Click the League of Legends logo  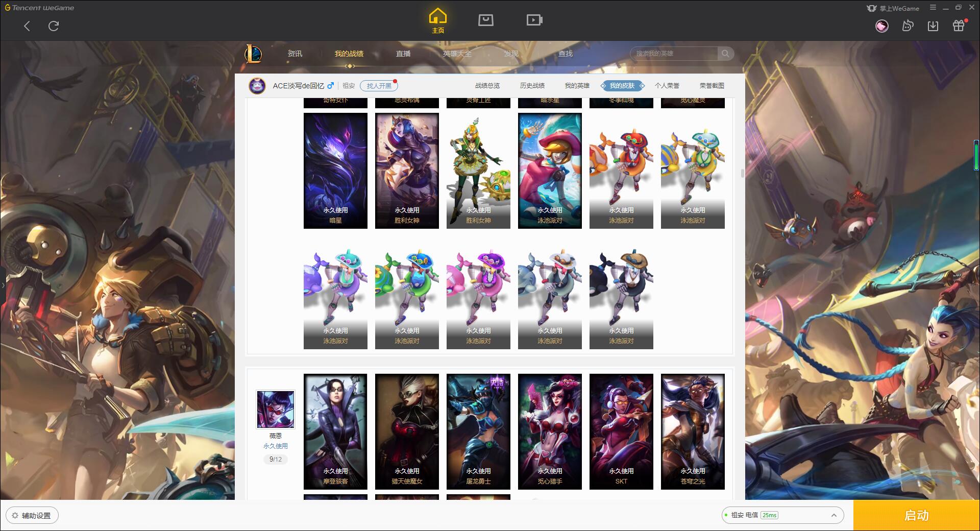click(x=253, y=54)
